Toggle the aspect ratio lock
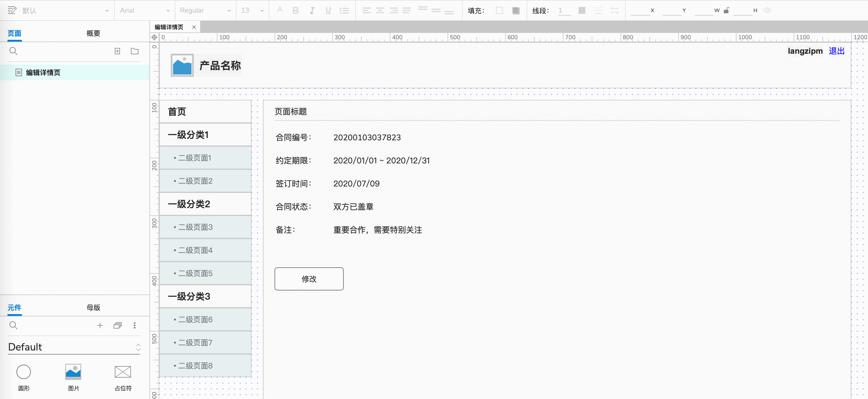Viewport: 868px width, 399px height. tap(726, 10)
